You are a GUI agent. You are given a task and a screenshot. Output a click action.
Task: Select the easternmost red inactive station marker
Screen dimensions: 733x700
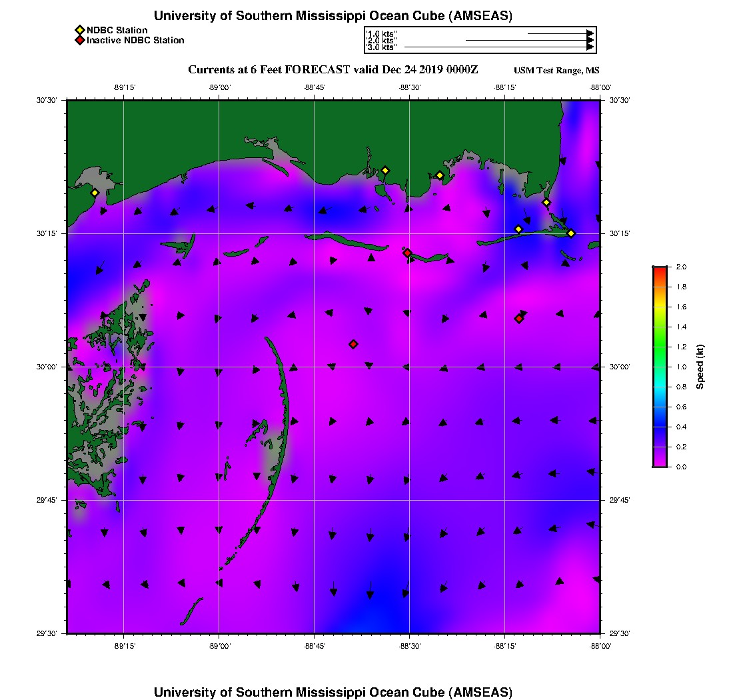pos(518,319)
